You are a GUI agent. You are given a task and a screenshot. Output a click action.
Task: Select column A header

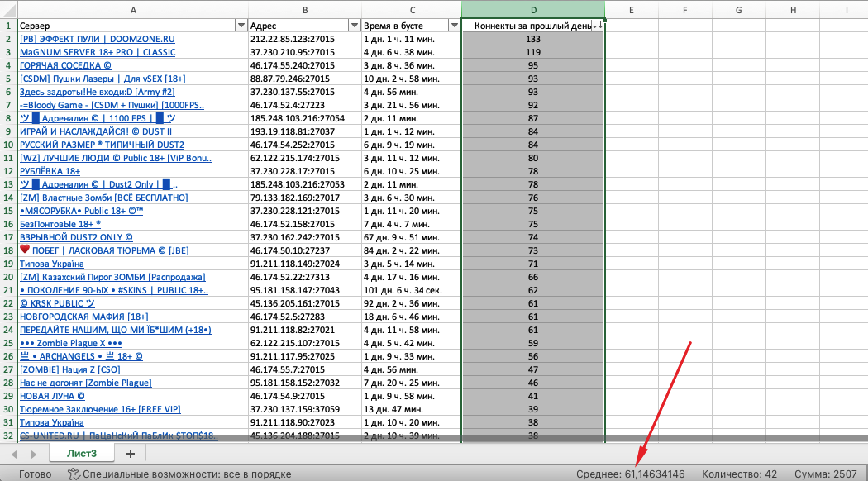coord(133,10)
